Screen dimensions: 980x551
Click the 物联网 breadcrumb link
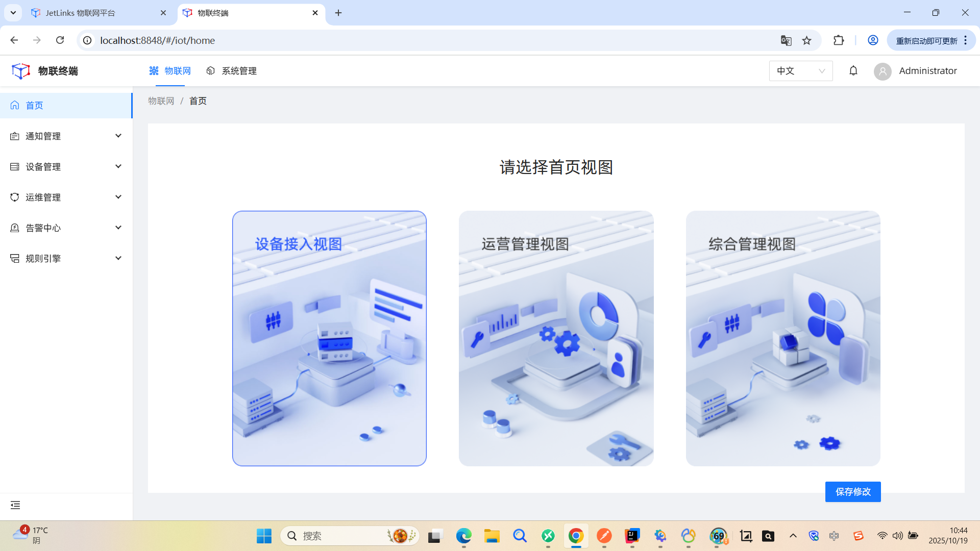coord(161,101)
